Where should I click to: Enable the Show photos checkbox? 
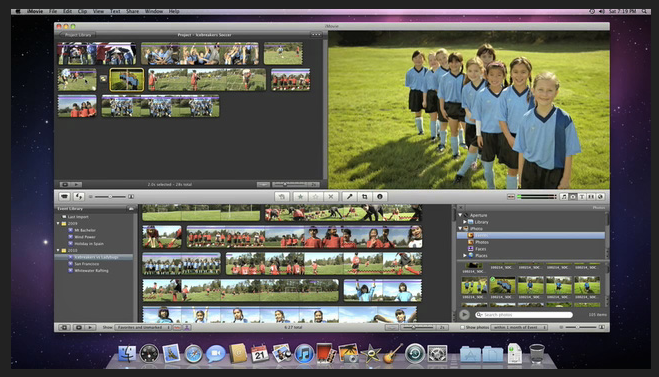click(x=462, y=327)
